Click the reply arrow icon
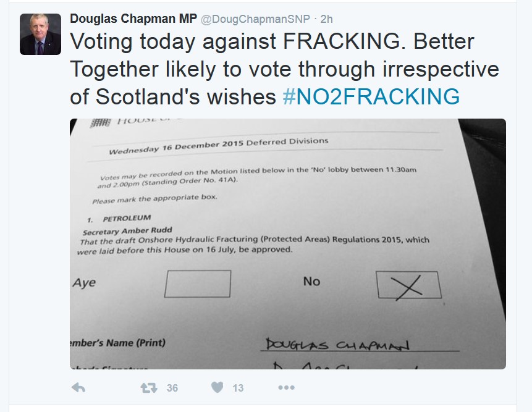532x412 pixels. click(x=78, y=388)
